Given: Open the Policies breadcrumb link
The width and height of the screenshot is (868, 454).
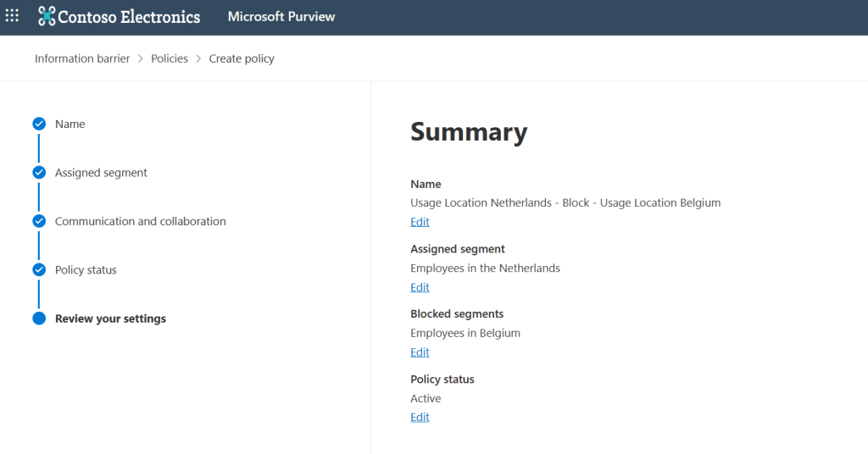Looking at the screenshot, I should pyautogui.click(x=170, y=58).
